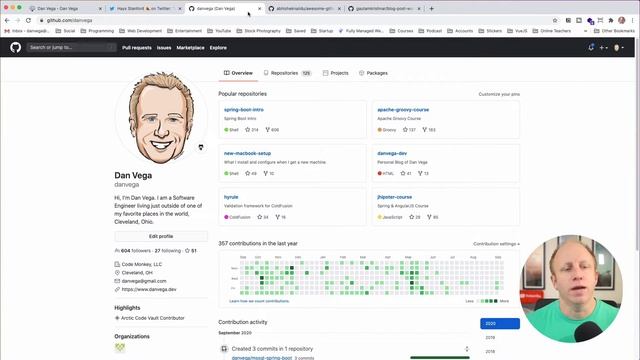This screenshot has width=640, height=360.
Task: Switch to the Overview tab
Action: coord(238,73)
